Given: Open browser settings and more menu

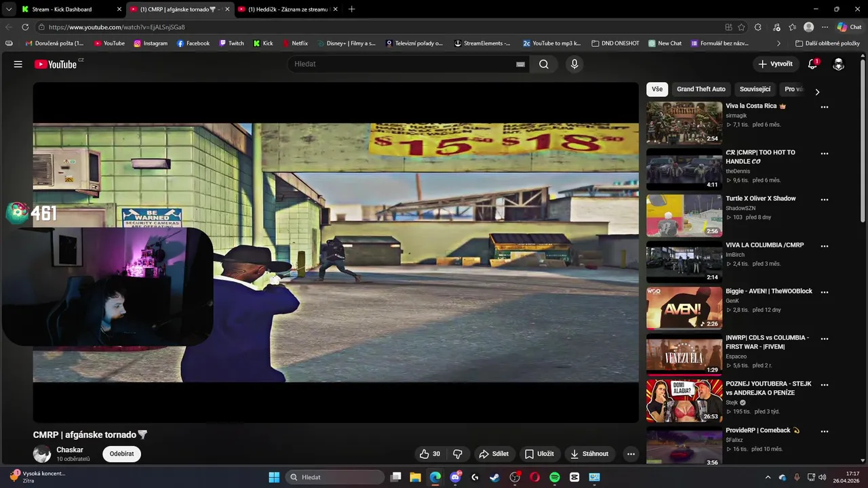Looking at the screenshot, I should pos(825,27).
